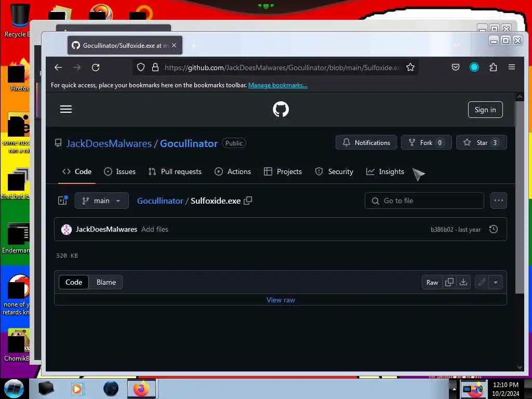Open the Actions tab
This screenshot has height=399, width=532.
[233, 171]
